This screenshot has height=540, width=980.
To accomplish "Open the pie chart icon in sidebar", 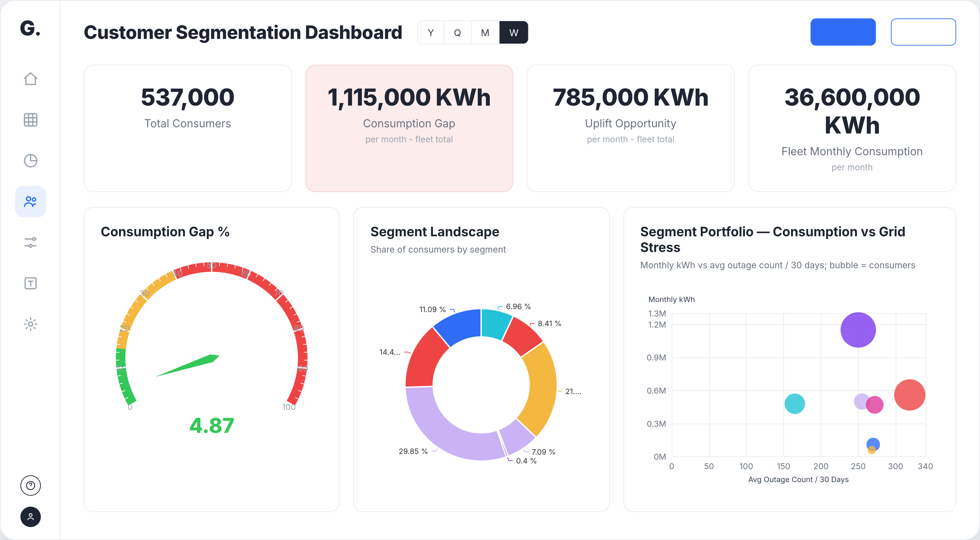I will pyautogui.click(x=30, y=160).
